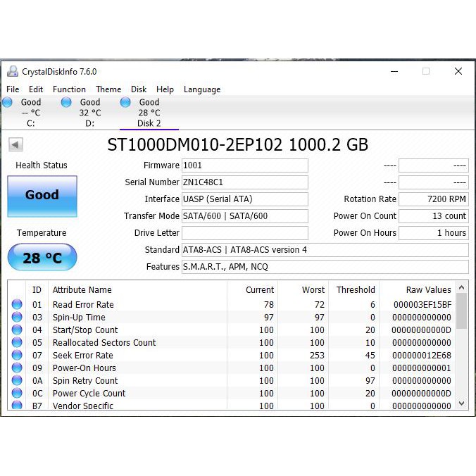Click raw value 000000012E68
The width and height of the screenshot is (476, 476).
pos(422,355)
